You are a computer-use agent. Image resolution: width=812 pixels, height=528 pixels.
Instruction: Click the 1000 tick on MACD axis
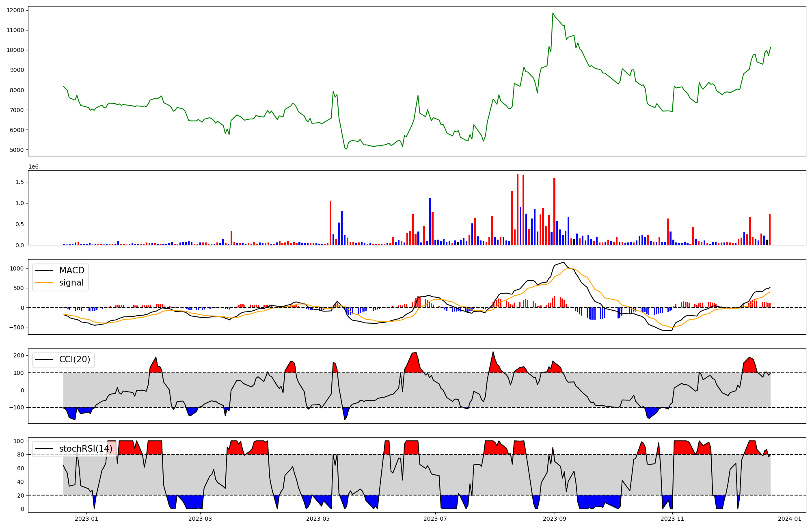click(17, 268)
